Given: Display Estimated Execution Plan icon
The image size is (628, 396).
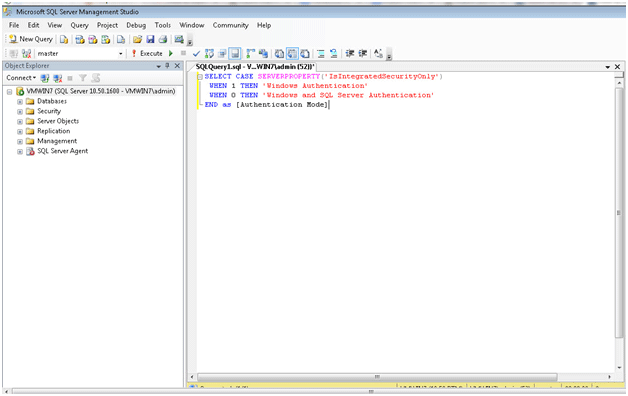Looking at the screenshot, I should coord(209,53).
